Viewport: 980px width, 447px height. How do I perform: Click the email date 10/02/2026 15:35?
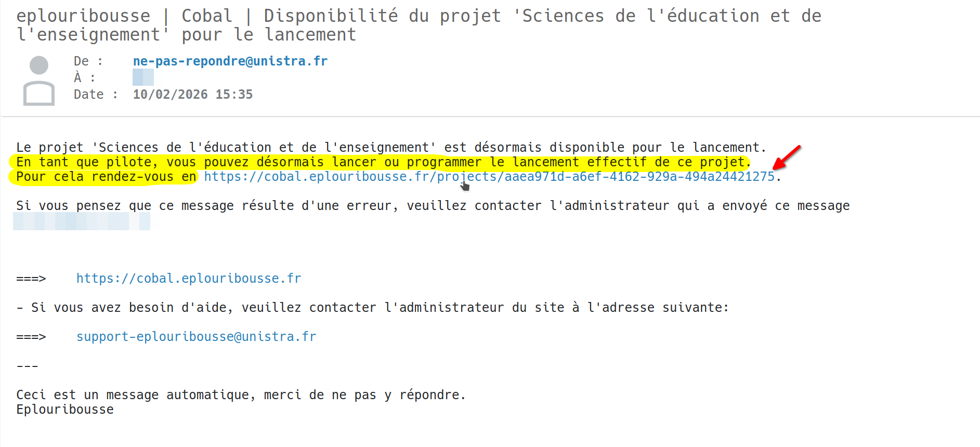192,95
